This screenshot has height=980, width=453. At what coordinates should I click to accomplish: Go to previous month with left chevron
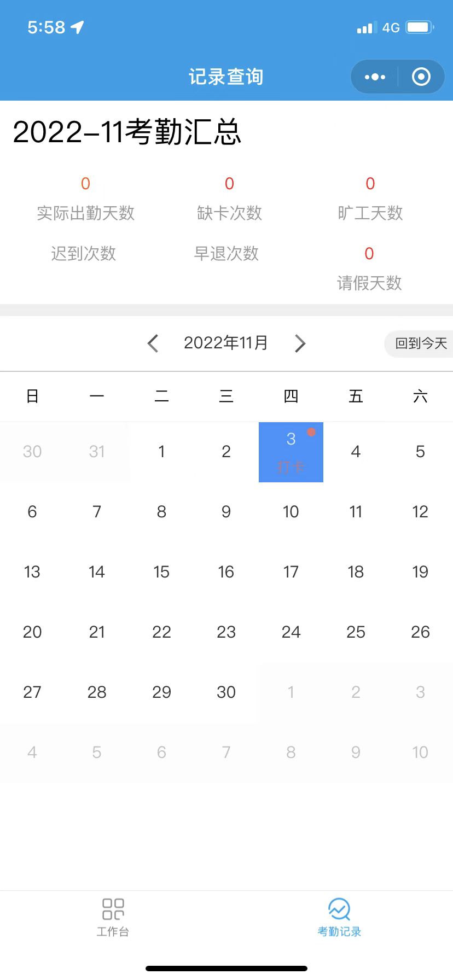(x=153, y=343)
